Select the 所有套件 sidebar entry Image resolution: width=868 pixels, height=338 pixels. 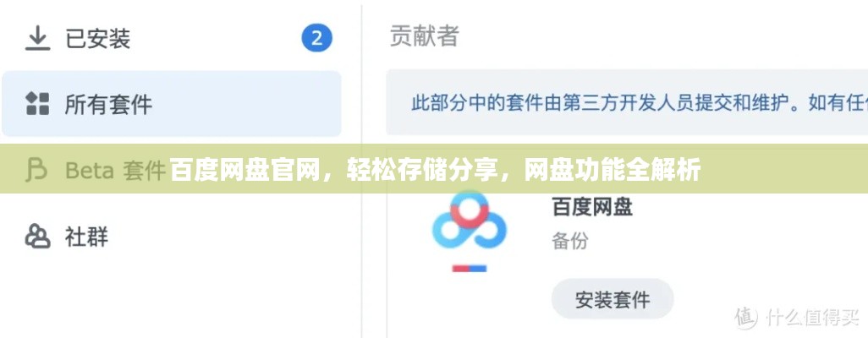coord(172,103)
